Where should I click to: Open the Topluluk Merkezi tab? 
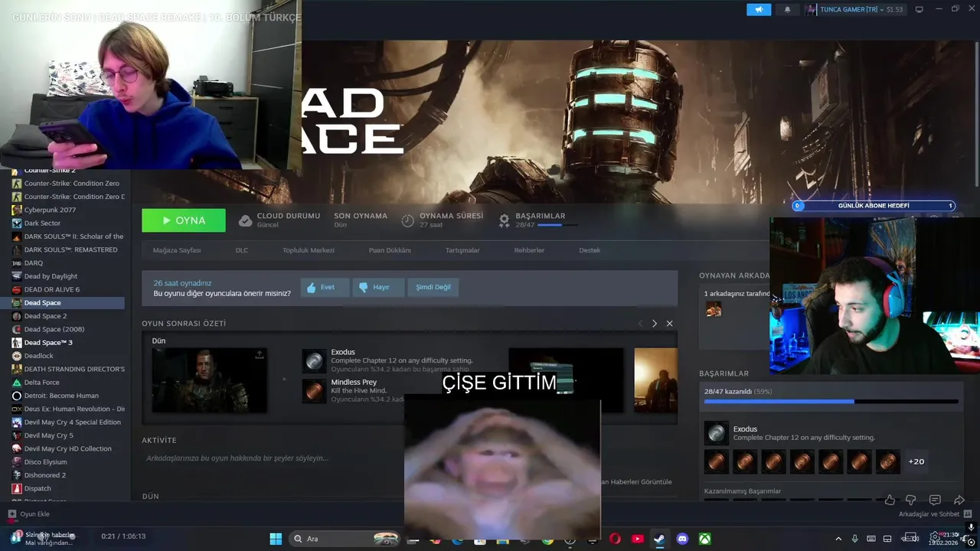(309, 250)
